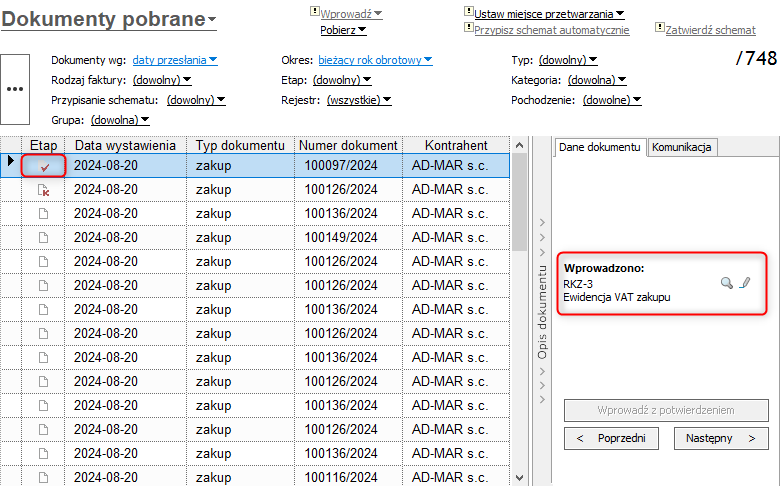Click the /748 document counter
Viewport: 781px width, 492px height.
click(x=757, y=59)
